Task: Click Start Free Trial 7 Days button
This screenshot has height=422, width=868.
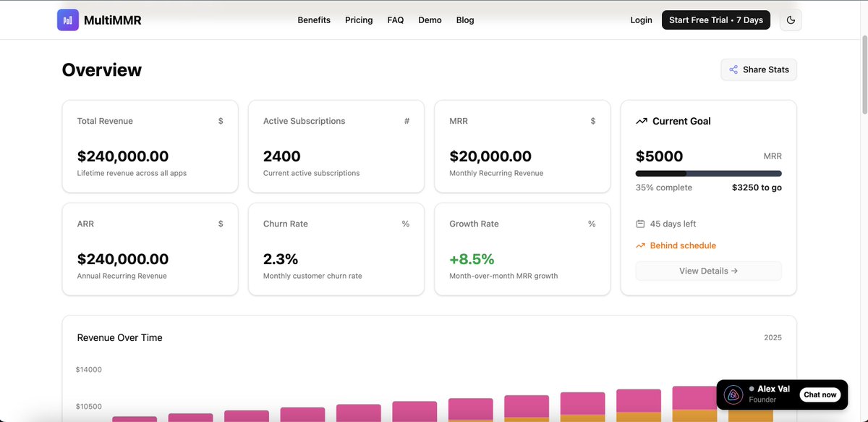Action: 716,20
